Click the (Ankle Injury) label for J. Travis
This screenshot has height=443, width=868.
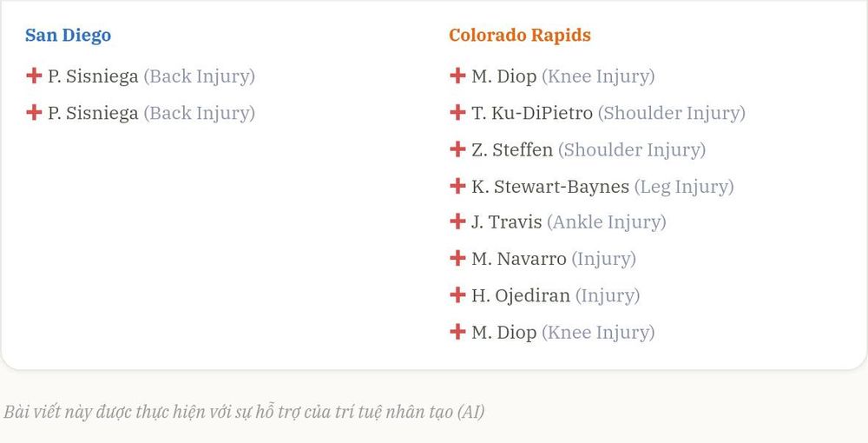607,222
